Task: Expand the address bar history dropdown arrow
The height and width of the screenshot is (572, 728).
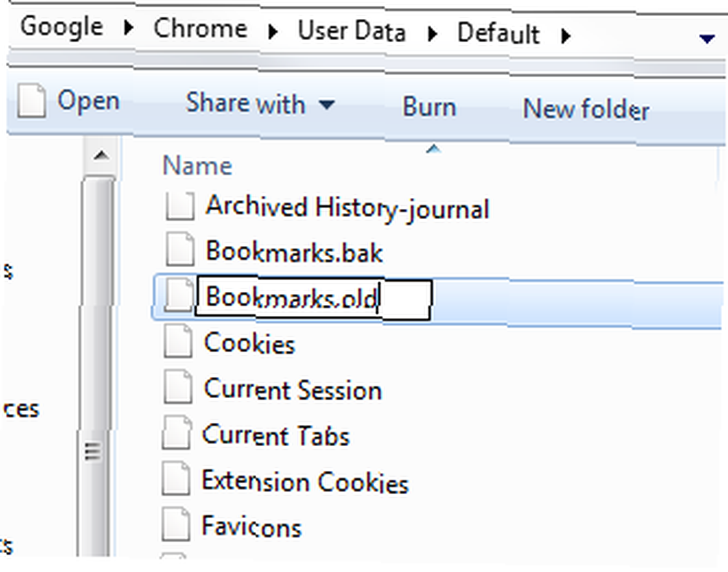Action: click(x=706, y=39)
